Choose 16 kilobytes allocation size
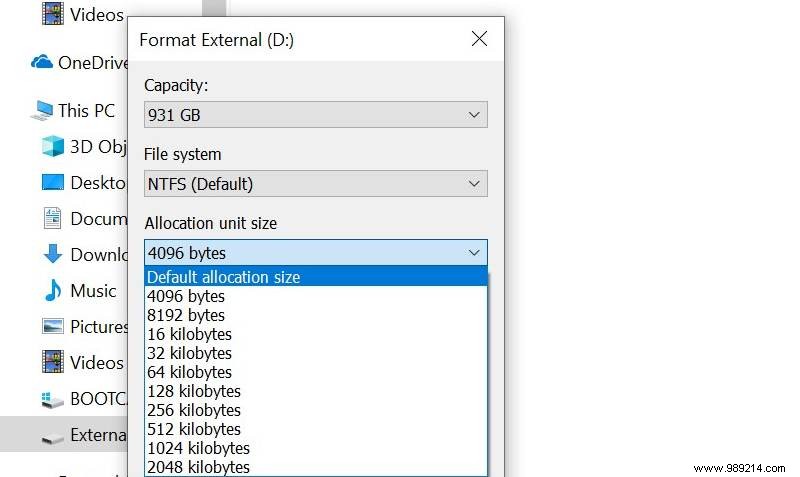 pyautogui.click(x=316, y=334)
